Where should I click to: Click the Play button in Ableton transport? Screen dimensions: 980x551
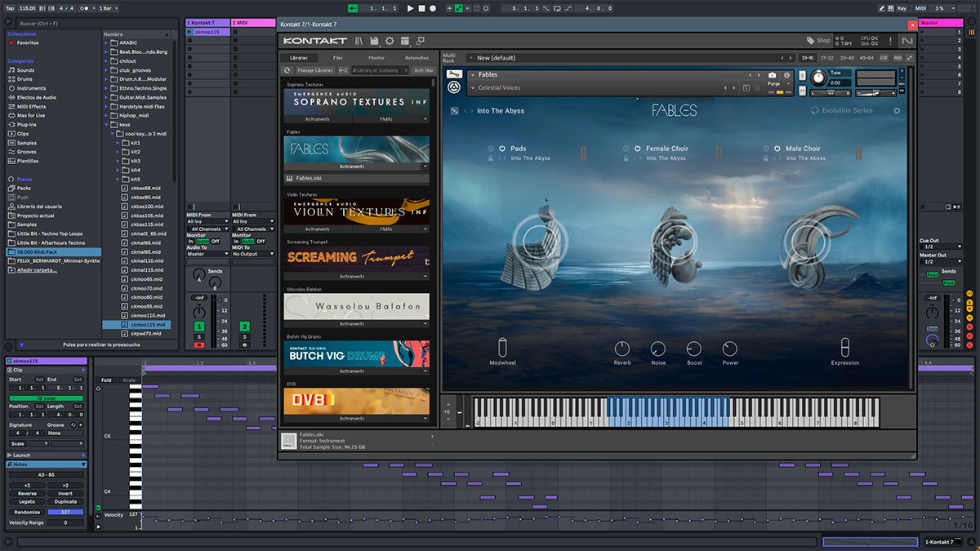pyautogui.click(x=411, y=8)
